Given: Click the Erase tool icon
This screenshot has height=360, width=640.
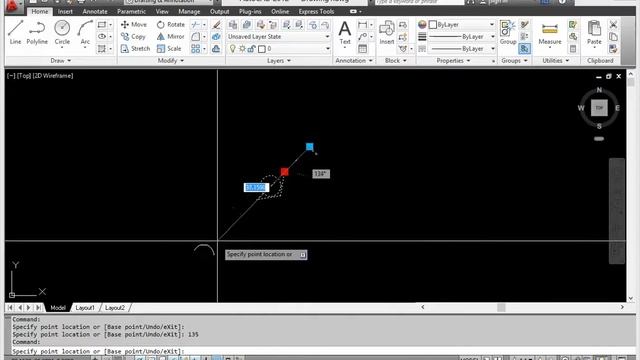Looking at the screenshot, I should coord(216,24).
